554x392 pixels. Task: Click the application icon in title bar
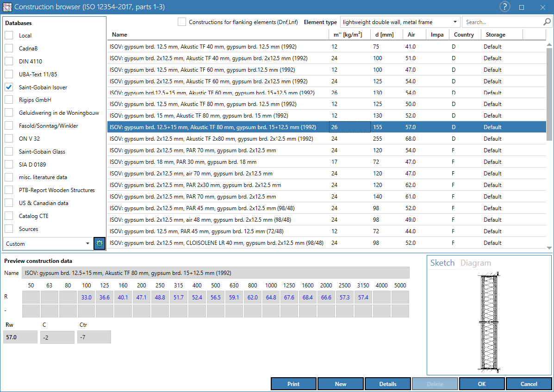pyautogui.click(x=7, y=6)
